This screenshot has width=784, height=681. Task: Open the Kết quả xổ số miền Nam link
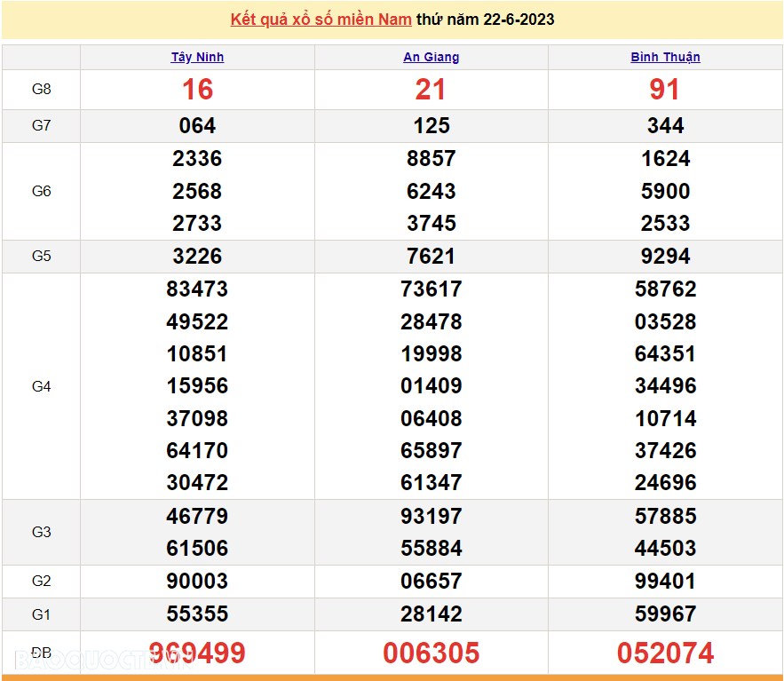(321, 20)
